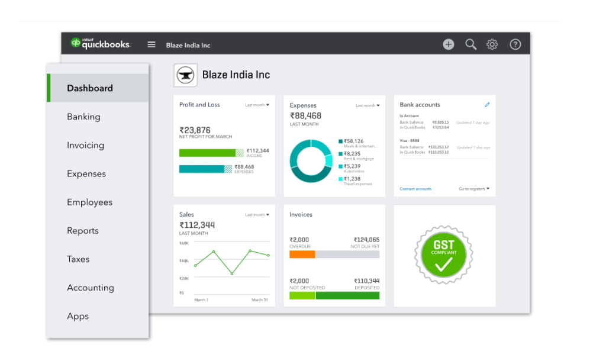The image size is (606, 364).
Task: Toggle the hamburger navigation menu
Action: point(151,44)
